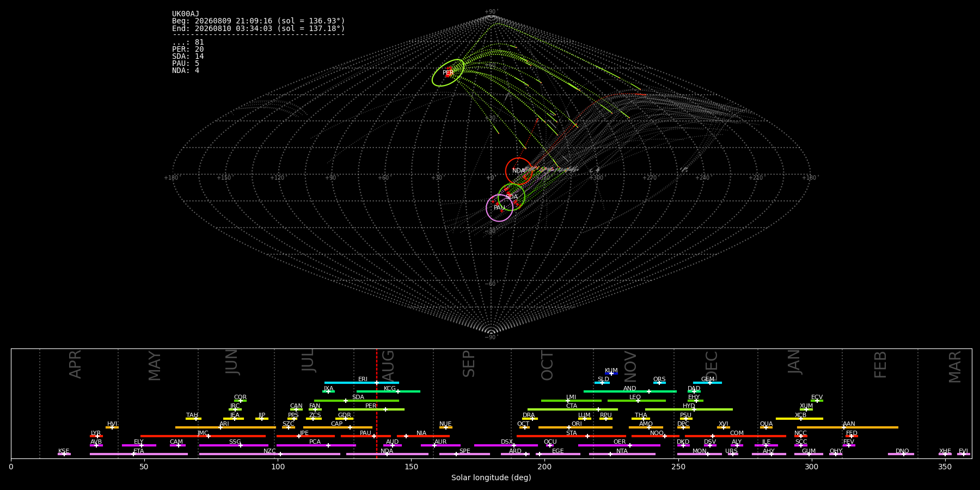Image resolution: width=980 pixels, height=490 pixels.
Task: Select the KUM shower marker
Action: 611,373
